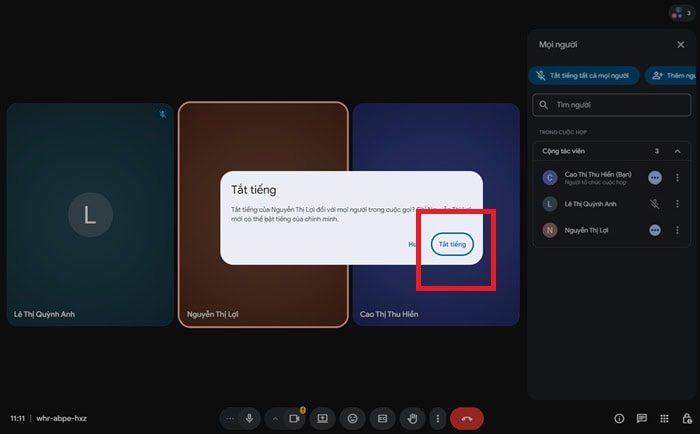Image resolution: width=700 pixels, height=434 pixels.
Task: Close the Mọi người panel
Action: tap(681, 45)
